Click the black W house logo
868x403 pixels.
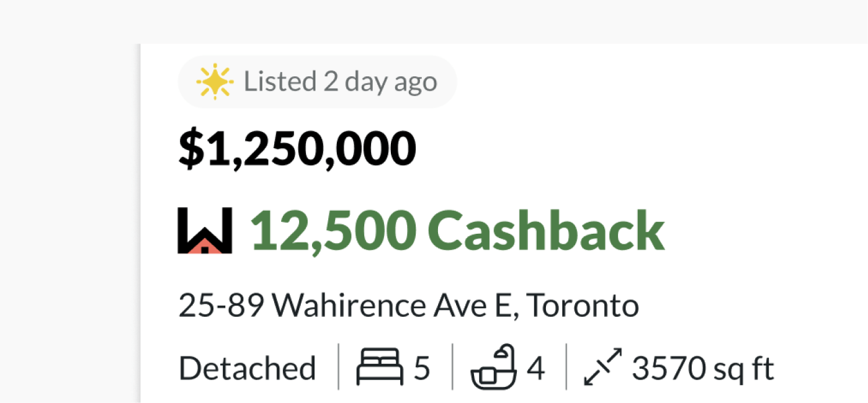click(x=205, y=231)
